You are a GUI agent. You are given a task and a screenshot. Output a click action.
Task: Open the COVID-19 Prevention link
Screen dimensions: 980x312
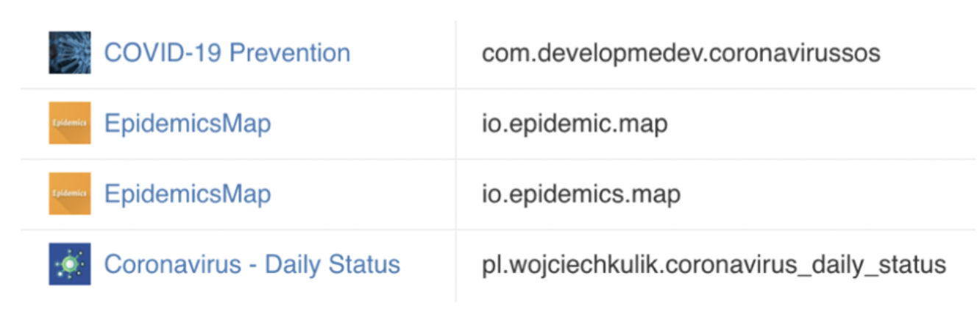[x=227, y=53]
